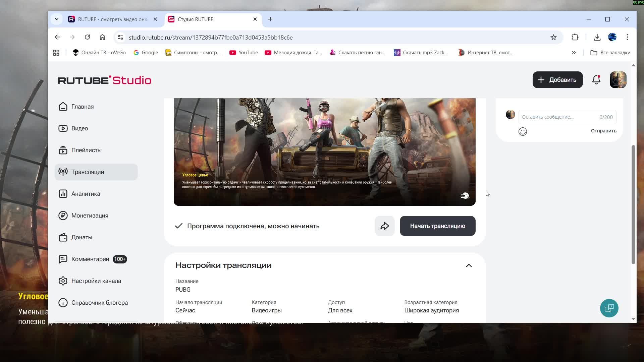
Task: Bookmark this page with star icon
Action: pyautogui.click(x=553, y=37)
